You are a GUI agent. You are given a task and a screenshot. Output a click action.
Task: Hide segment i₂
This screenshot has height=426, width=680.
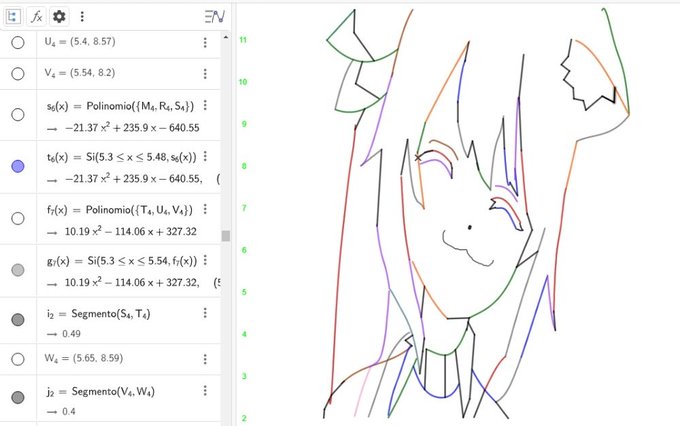tap(18, 320)
